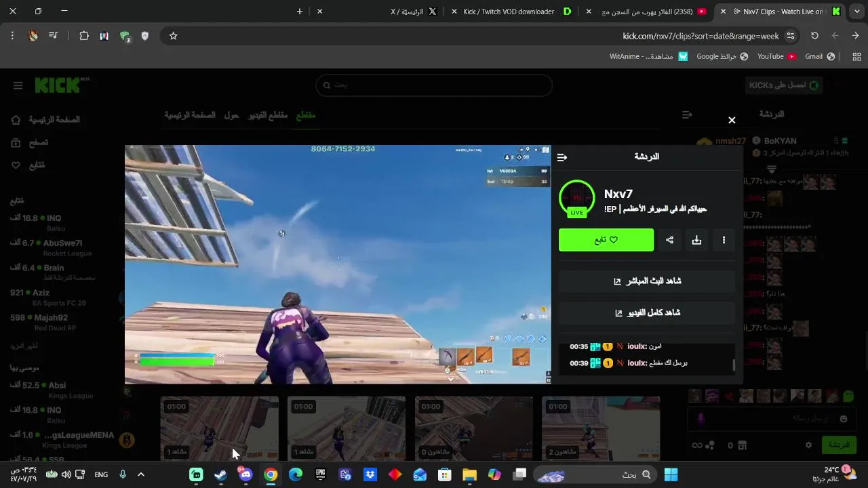This screenshot has height=488, width=868.
Task: Open the Windows Start menu
Action: point(671,474)
